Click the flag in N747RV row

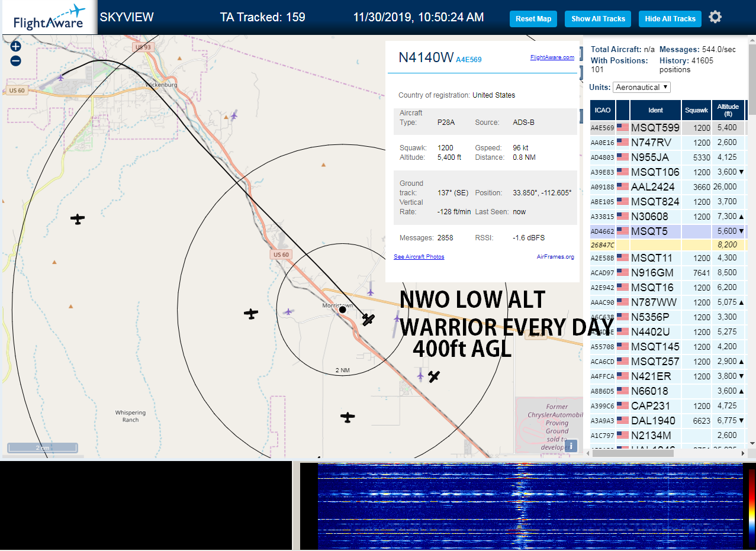click(x=622, y=143)
